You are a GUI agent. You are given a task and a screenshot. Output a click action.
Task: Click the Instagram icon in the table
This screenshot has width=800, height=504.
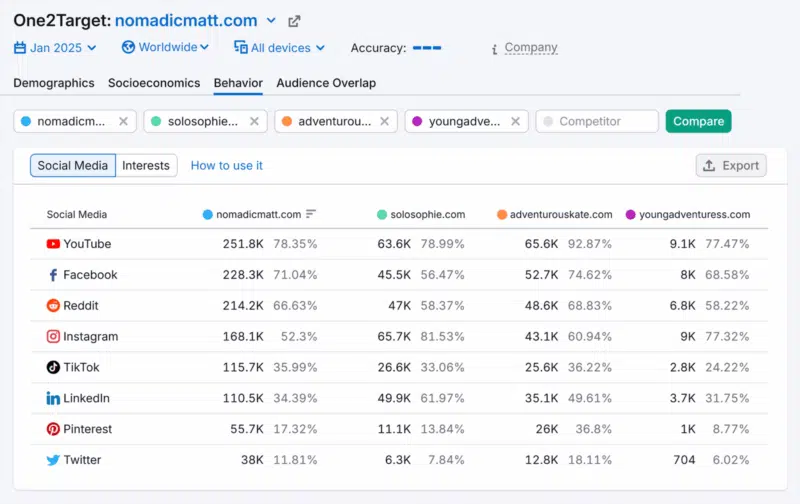coord(53,337)
